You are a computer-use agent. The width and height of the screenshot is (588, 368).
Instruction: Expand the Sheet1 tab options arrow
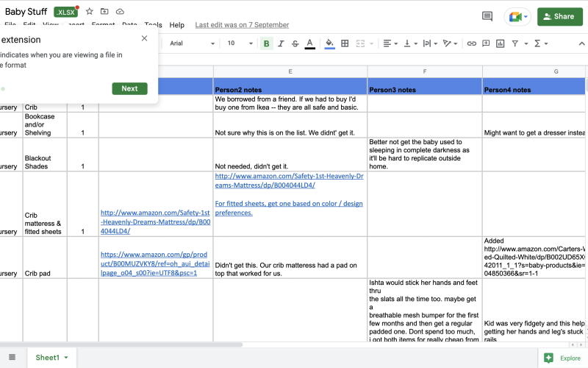pyautogui.click(x=66, y=358)
